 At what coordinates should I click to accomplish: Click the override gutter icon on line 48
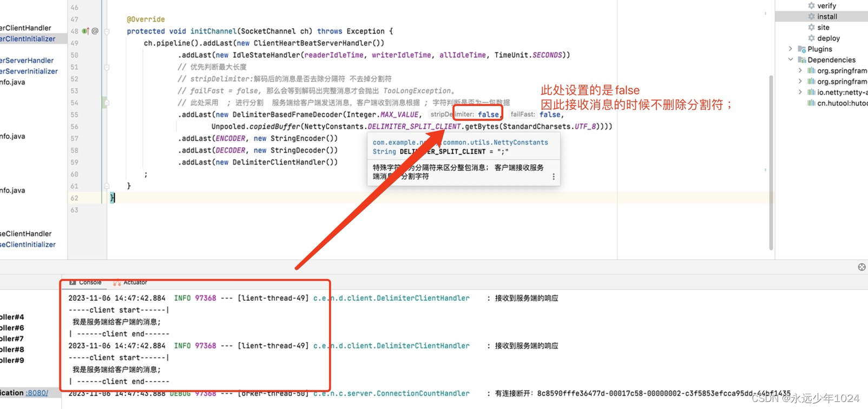coord(85,31)
